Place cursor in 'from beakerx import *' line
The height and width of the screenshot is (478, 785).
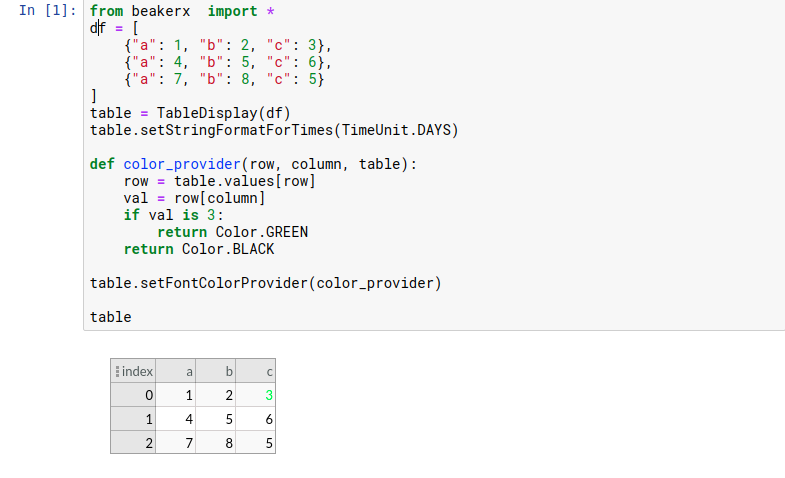click(x=182, y=11)
